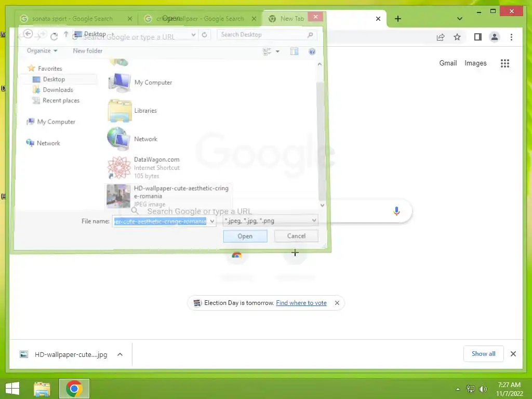Select the HD-wallpaper-cute-aesthetic-cringe-romania image file
This screenshot has width=532, height=399.
168,196
